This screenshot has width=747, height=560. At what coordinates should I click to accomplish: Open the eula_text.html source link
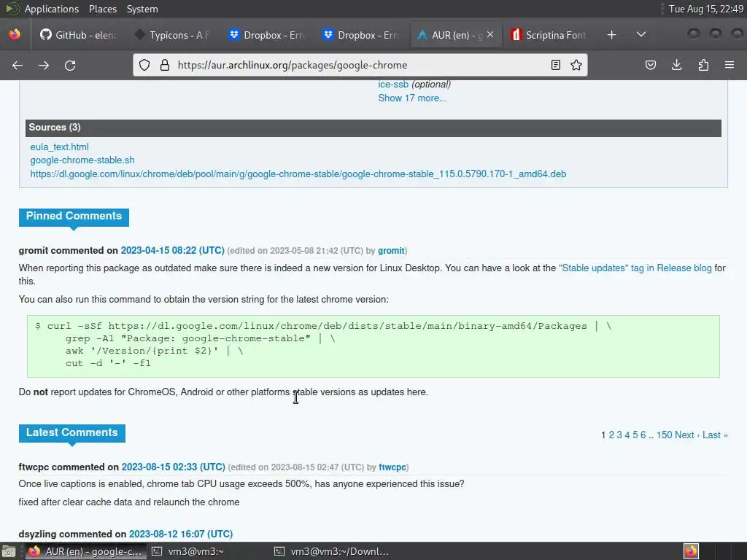60,147
